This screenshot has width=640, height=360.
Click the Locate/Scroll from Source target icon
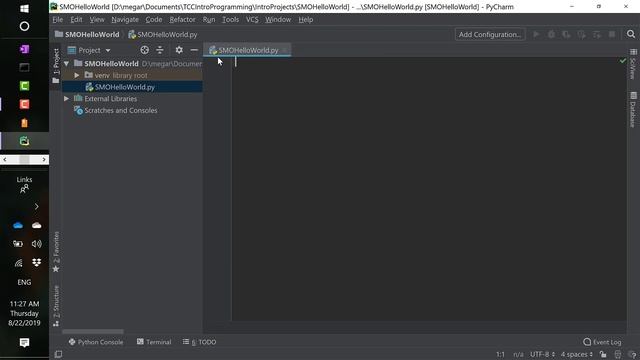click(144, 50)
